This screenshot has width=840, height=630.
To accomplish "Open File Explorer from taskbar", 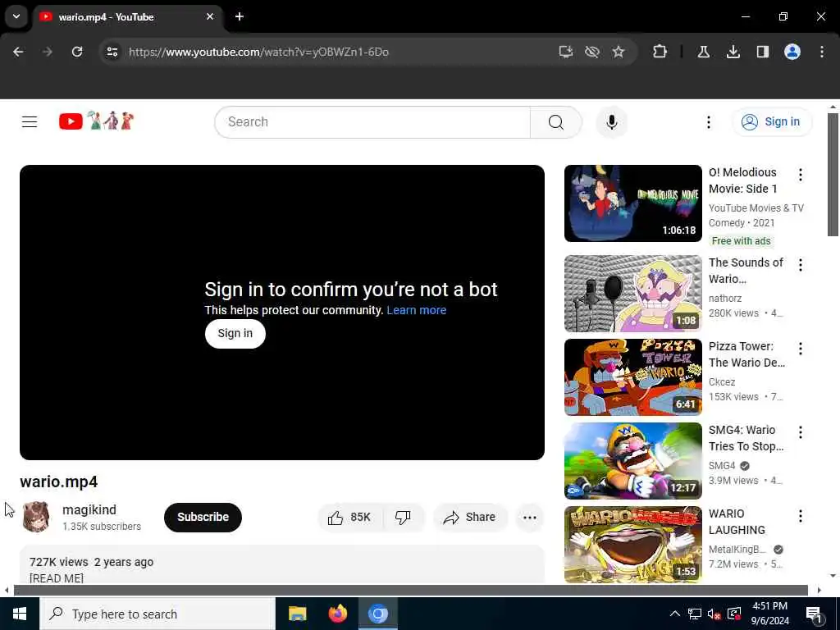I will (297, 614).
